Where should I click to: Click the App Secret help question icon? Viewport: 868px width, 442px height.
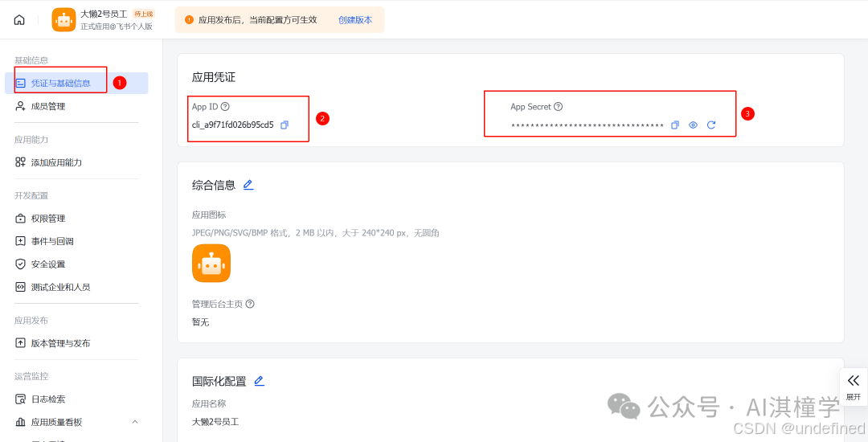click(x=558, y=107)
